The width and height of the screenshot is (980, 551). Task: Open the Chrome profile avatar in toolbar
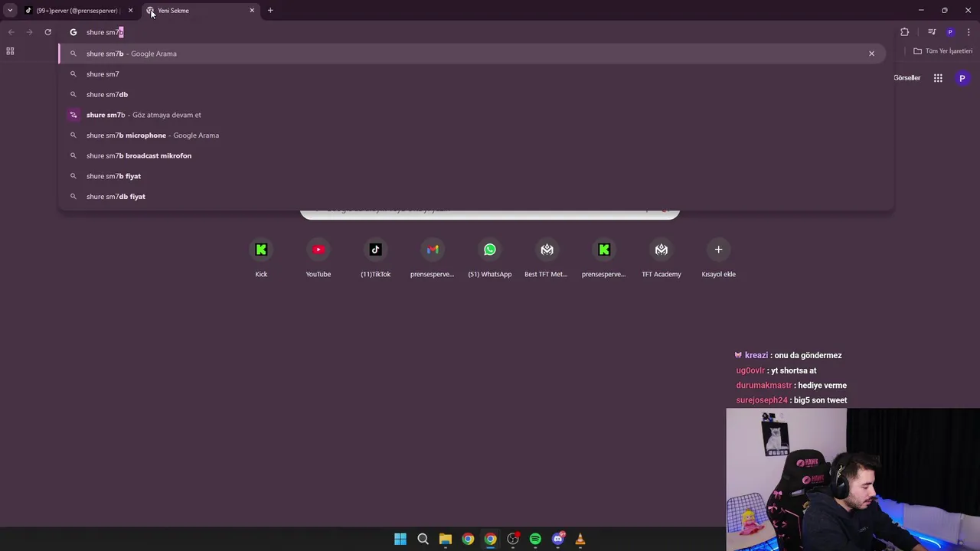click(x=950, y=32)
